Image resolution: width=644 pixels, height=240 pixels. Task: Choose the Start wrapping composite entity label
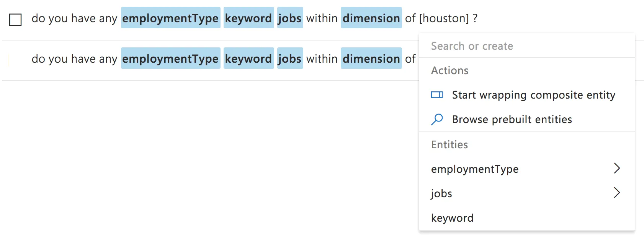pyautogui.click(x=533, y=95)
